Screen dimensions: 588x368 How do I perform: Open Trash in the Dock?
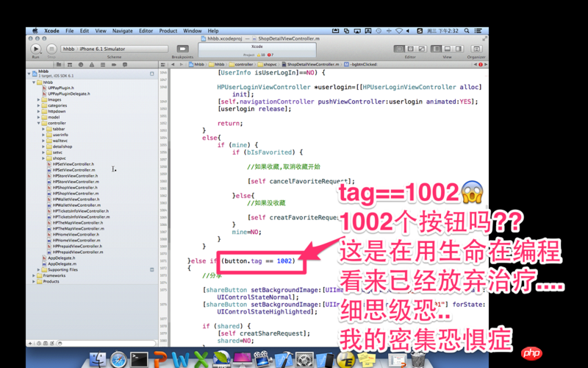click(418, 359)
